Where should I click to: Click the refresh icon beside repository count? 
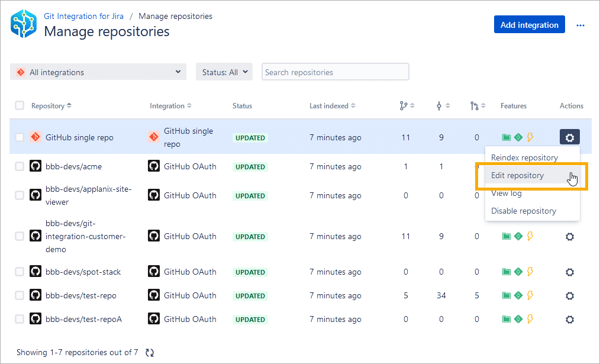tap(150, 353)
